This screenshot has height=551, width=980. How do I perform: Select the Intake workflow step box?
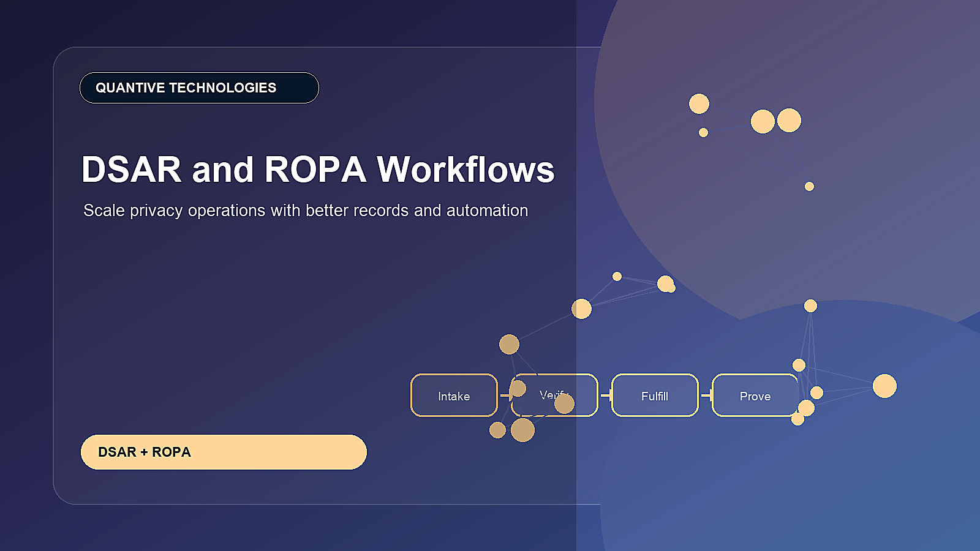pyautogui.click(x=454, y=395)
